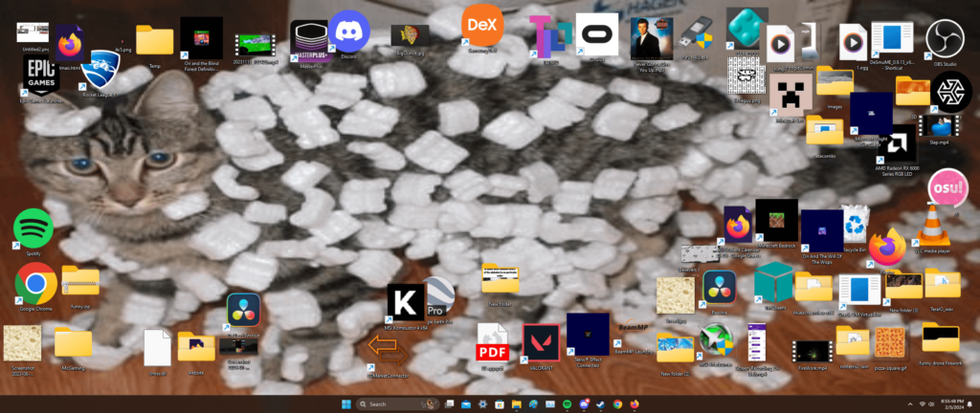Select the VALORANT shortcut
The height and width of the screenshot is (413, 980).
click(x=541, y=343)
